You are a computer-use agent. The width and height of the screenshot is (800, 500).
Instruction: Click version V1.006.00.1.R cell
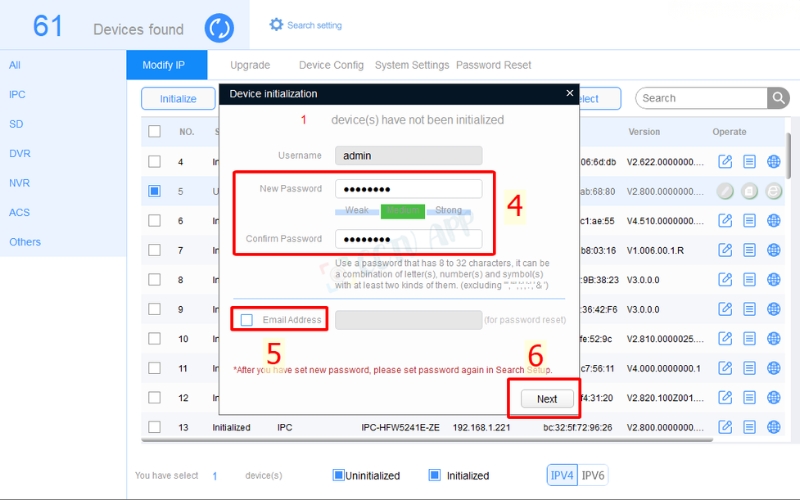point(655,250)
